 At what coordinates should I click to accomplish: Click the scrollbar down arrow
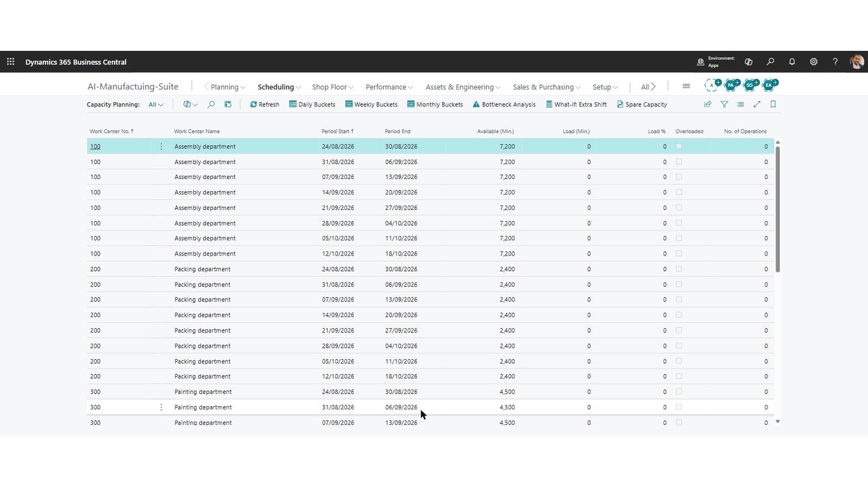tap(777, 422)
